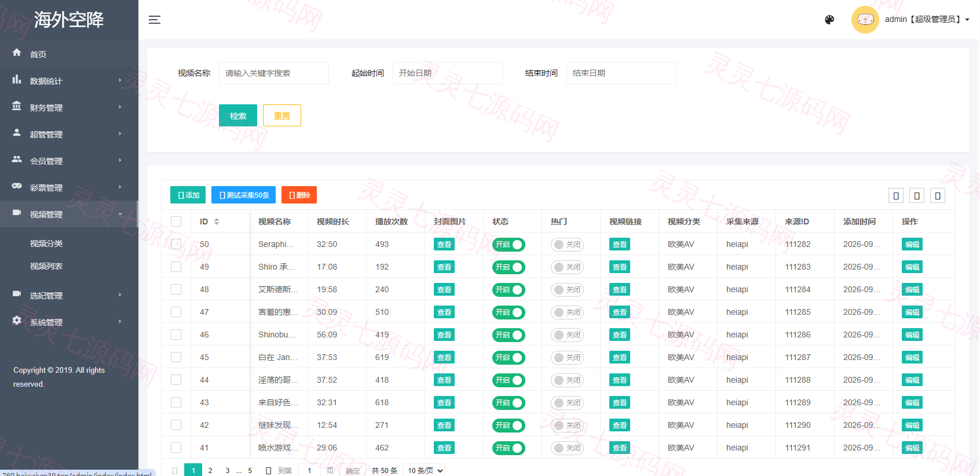Open the column filter tool icon
This screenshot has width=980, height=476.
point(896,195)
